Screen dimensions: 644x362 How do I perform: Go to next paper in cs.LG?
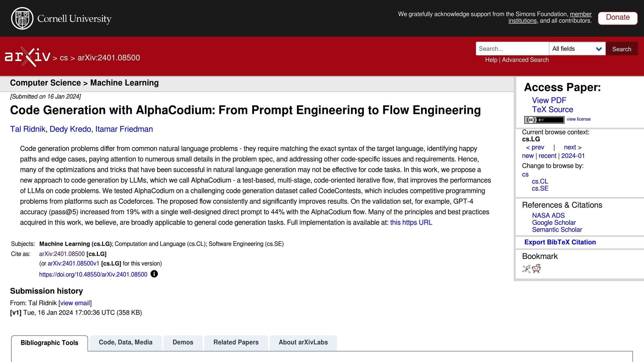573,147
